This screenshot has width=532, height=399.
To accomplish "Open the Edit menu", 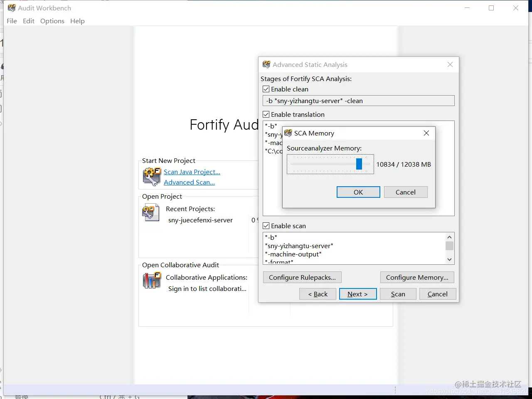I will pyautogui.click(x=29, y=21).
